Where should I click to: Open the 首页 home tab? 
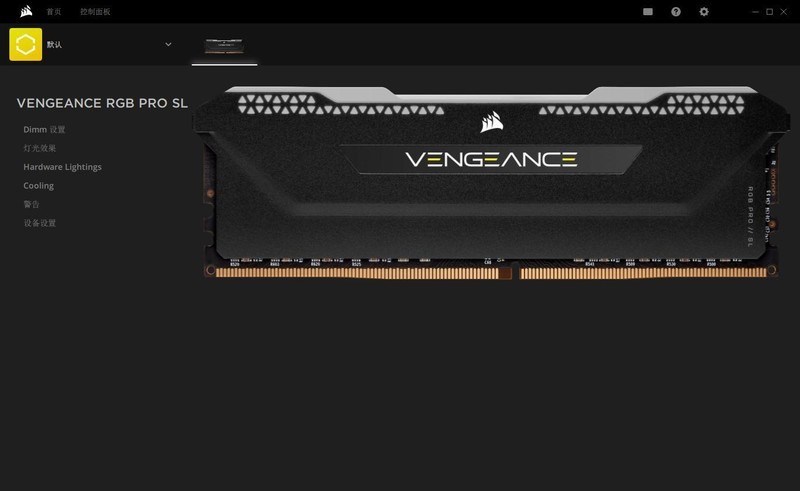54,12
